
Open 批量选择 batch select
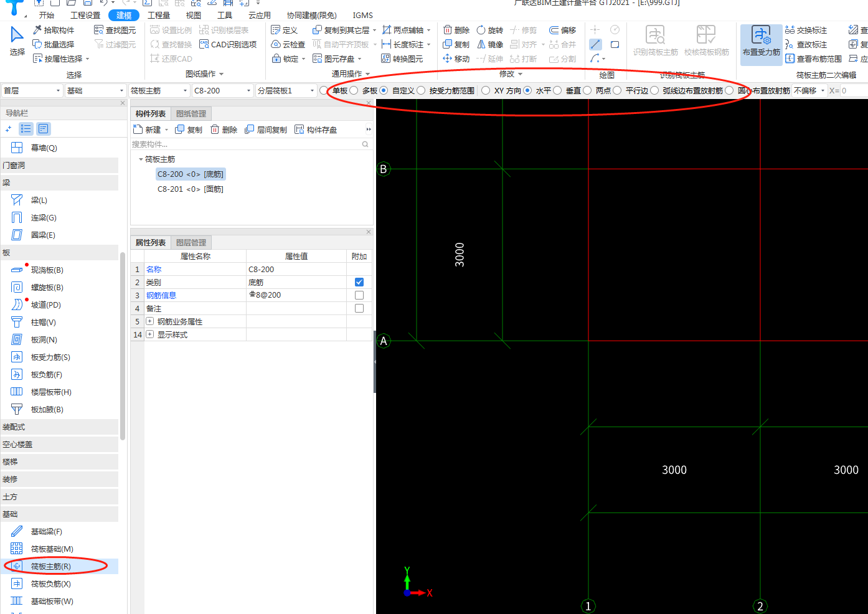54,44
